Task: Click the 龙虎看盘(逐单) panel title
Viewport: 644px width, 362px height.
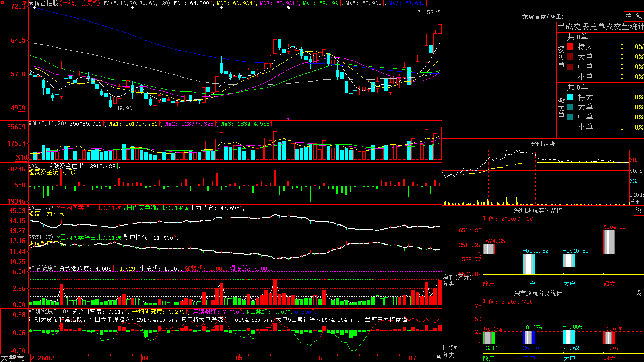Action: point(543,16)
